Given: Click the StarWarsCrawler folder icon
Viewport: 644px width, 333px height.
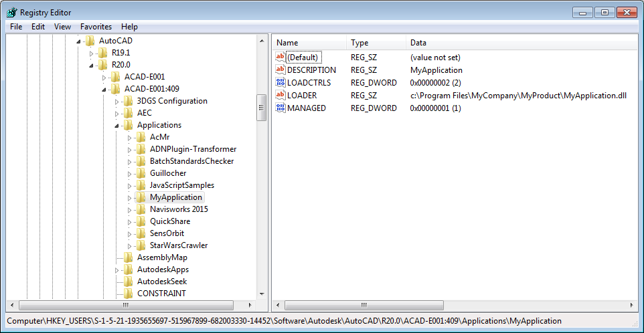Looking at the screenshot, I should [141, 245].
